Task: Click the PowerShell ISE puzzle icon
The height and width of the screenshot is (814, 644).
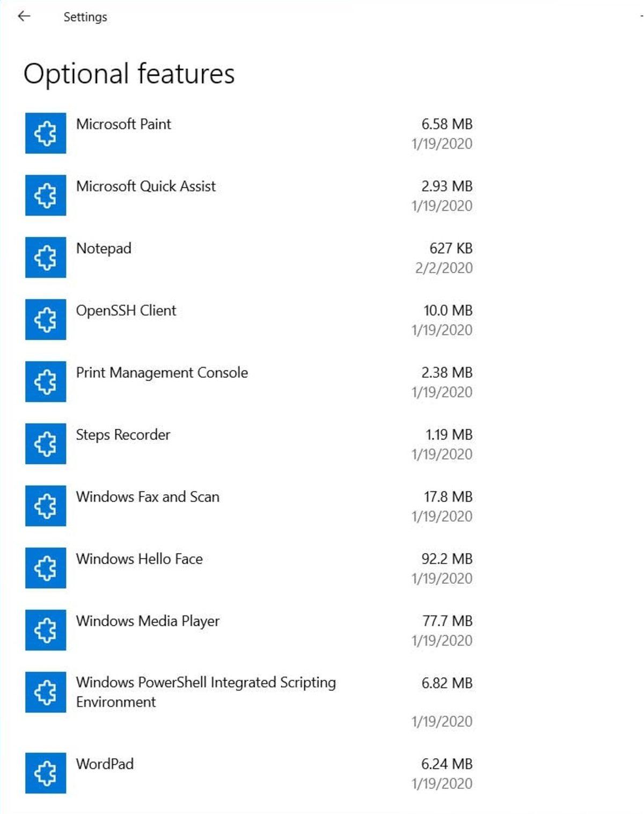Action: coord(45,693)
